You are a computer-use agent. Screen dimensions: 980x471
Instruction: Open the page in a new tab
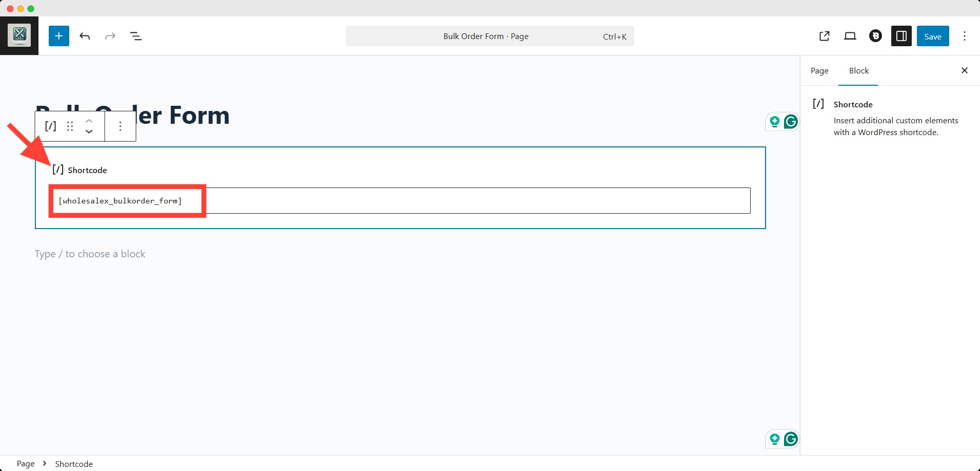(825, 36)
